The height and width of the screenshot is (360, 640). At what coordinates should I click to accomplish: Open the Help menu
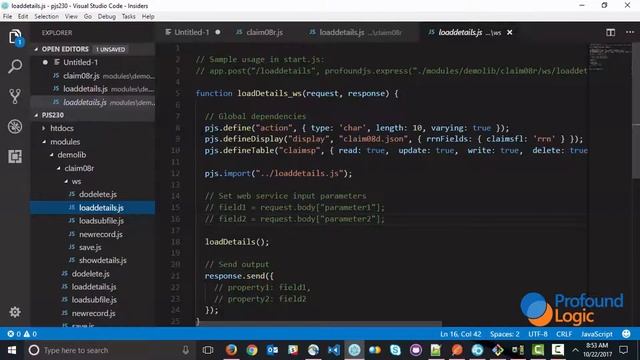(x=148, y=16)
